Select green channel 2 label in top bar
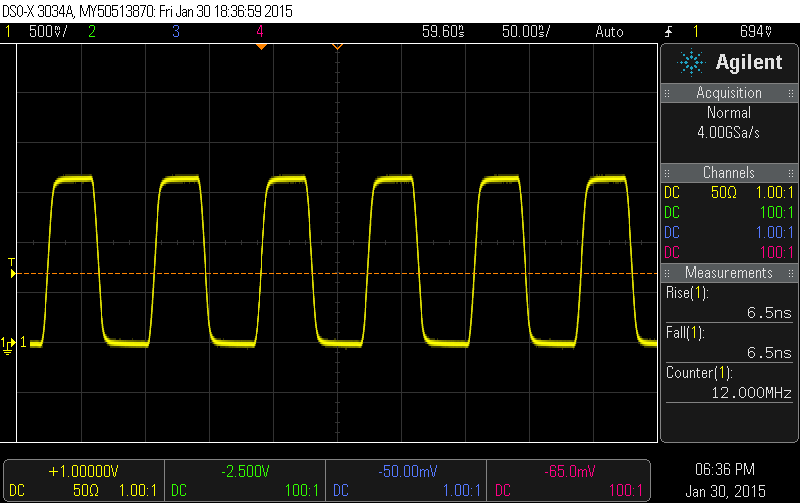800x503 pixels. pos(92,32)
